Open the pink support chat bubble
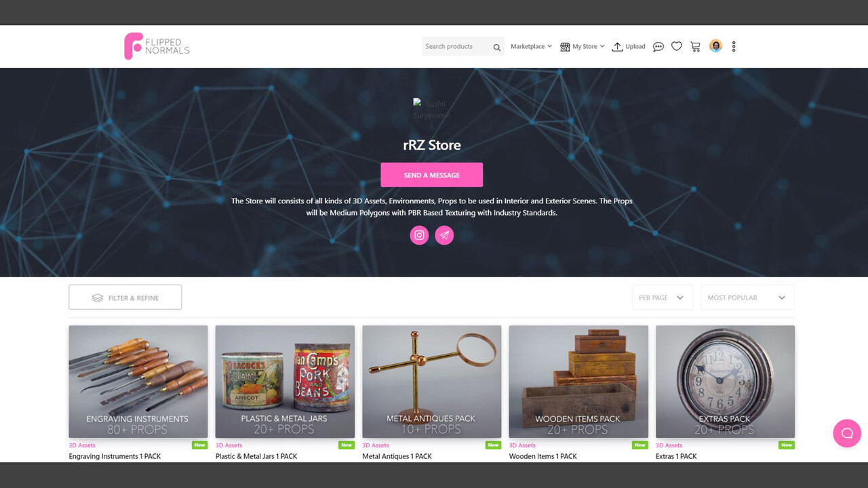 (847, 433)
